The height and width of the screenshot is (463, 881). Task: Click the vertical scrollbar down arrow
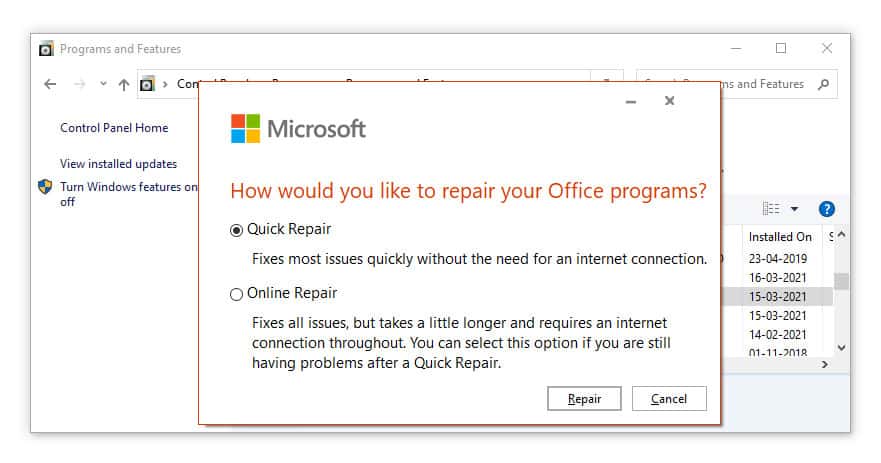click(x=841, y=348)
